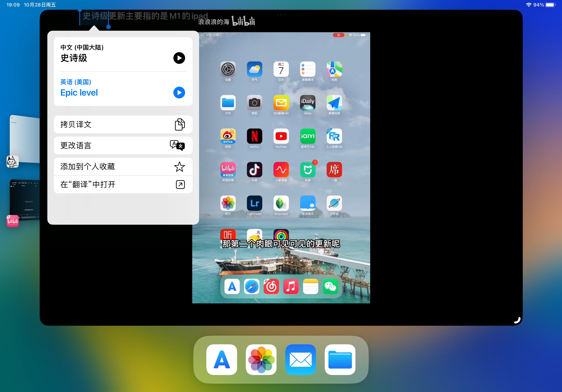The height and width of the screenshot is (392, 562).
Task: Open Mail from the Dock
Action: tap(300, 359)
